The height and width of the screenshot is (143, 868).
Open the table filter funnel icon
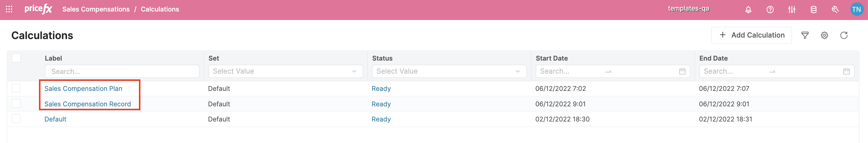805,35
